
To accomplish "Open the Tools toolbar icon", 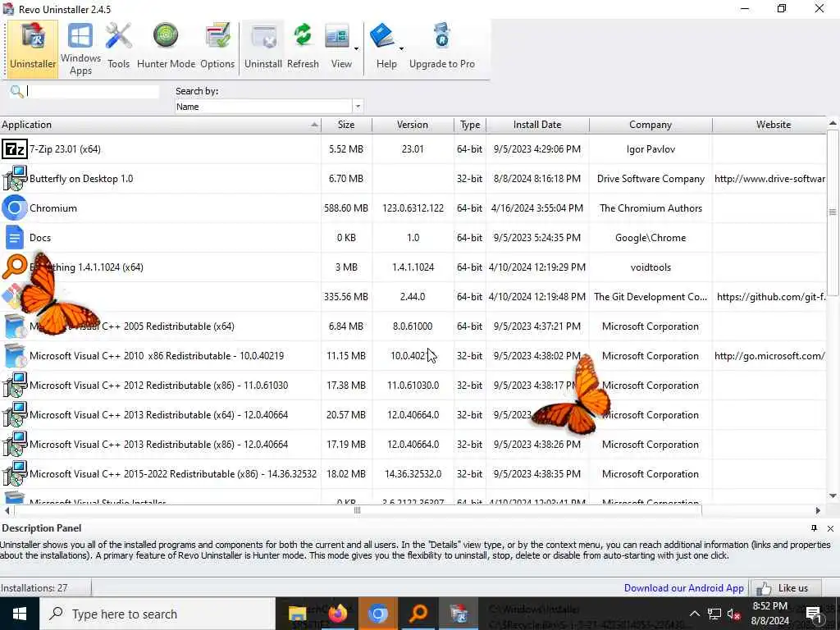I will [118, 48].
